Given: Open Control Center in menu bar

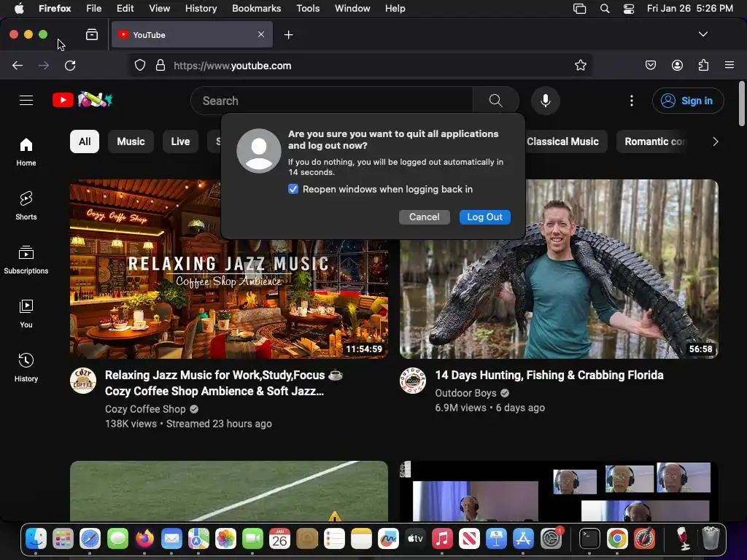Looking at the screenshot, I should click(628, 8).
